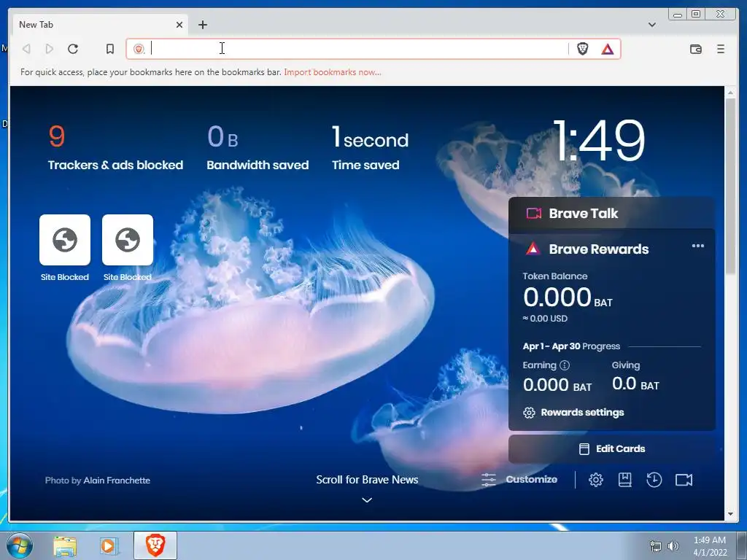Viewport: 747px width, 560px height.
Task: Open Rewards settings
Action: tap(573, 413)
